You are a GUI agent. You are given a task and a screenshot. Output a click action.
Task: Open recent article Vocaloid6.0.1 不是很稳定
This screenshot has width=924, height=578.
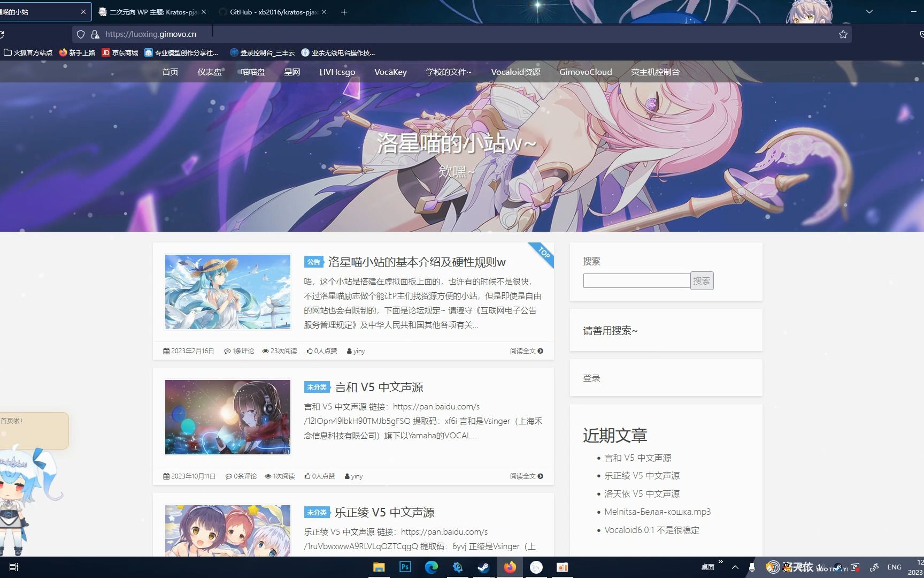click(652, 530)
